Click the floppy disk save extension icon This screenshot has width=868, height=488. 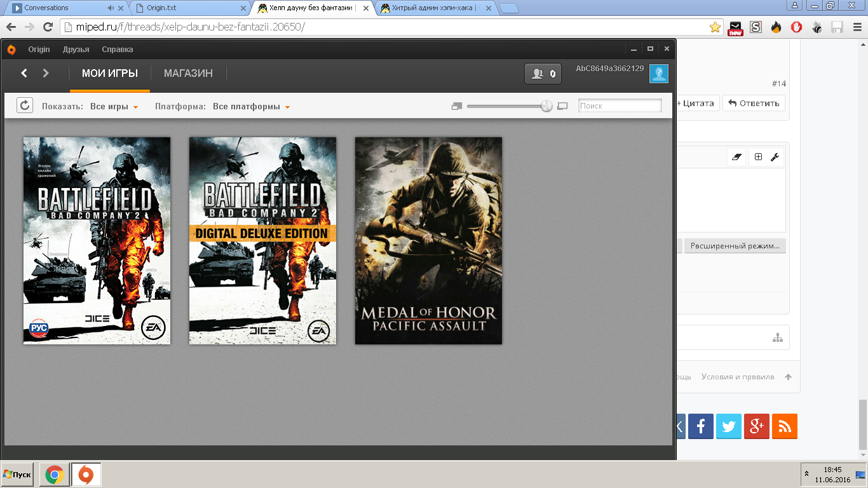pos(837,27)
